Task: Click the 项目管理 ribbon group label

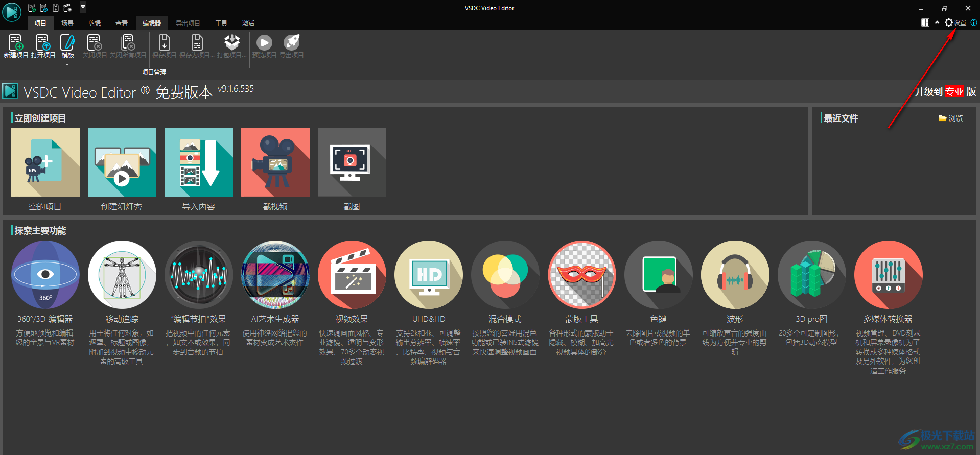Action: 154,73
